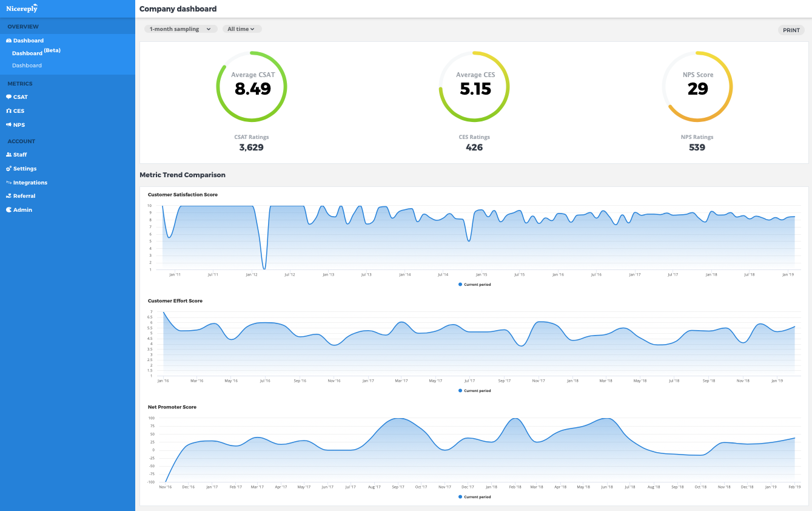Screen dimensions: 812x511
Task: Click the CSAT Ratings count 3,629
Action: (252, 147)
